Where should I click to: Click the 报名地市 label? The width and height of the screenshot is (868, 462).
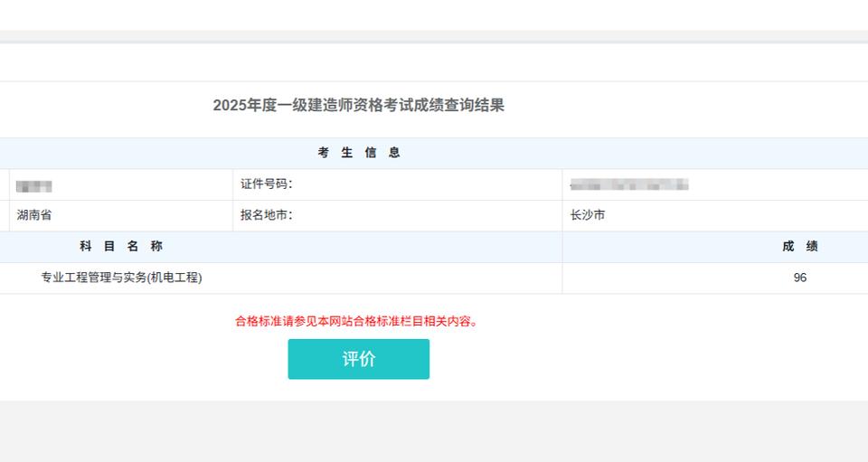tap(266, 215)
